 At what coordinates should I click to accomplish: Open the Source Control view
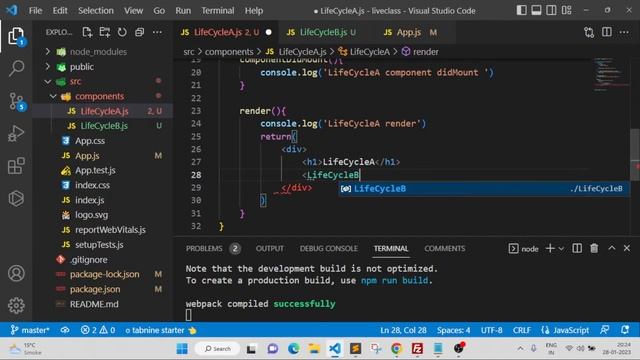point(16,101)
